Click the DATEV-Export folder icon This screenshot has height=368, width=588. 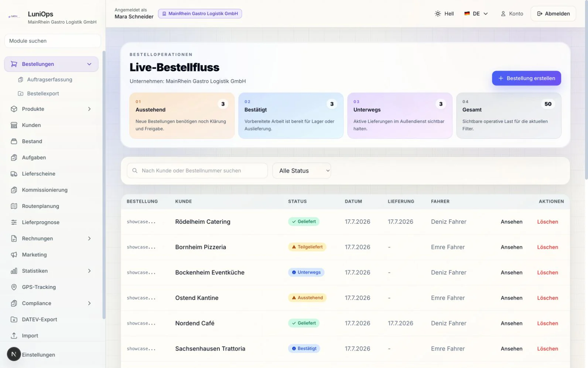(x=14, y=320)
